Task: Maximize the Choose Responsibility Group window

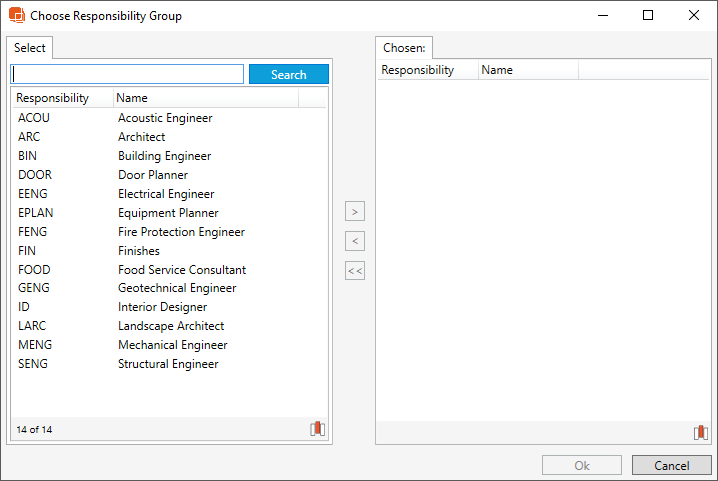Action: point(648,16)
